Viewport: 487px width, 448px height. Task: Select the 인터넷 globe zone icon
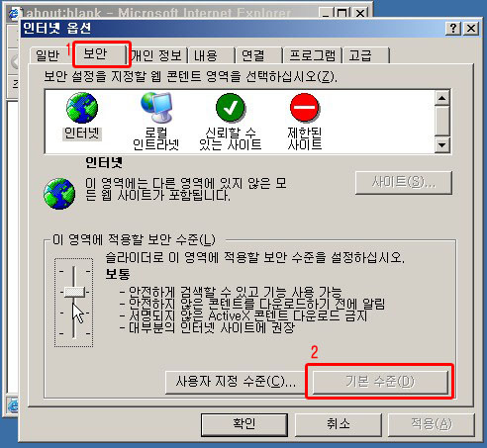(82, 108)
